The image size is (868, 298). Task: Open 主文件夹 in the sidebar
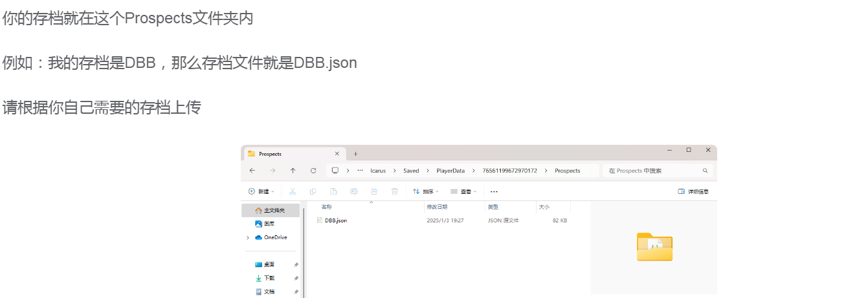pyautogui.click(x=270, y=211)
